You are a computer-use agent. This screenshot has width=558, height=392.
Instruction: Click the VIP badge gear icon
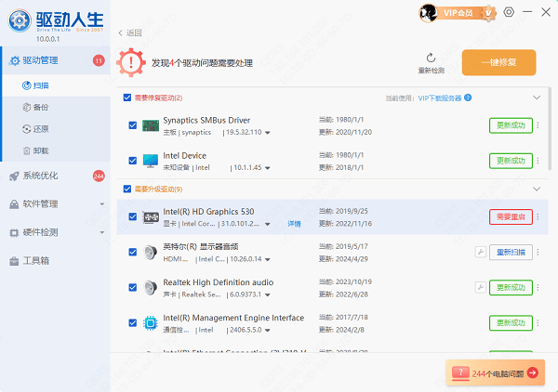(x=488, y=14)
